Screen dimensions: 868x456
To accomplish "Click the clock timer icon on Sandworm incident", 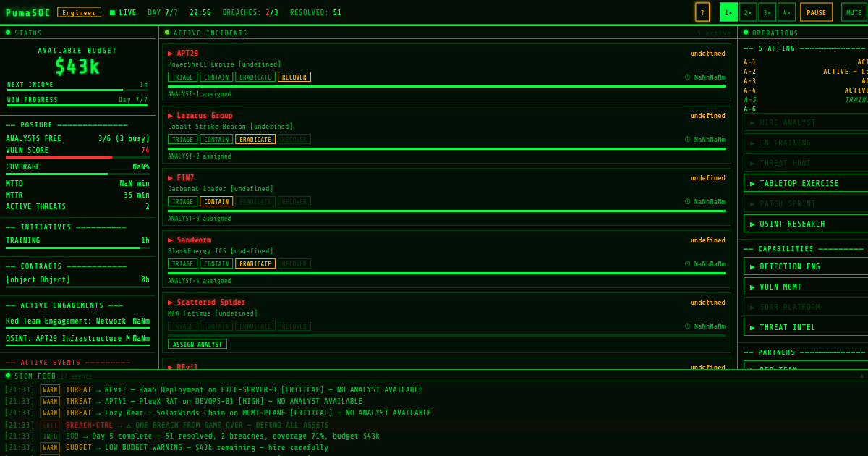I will click(687, 264).
